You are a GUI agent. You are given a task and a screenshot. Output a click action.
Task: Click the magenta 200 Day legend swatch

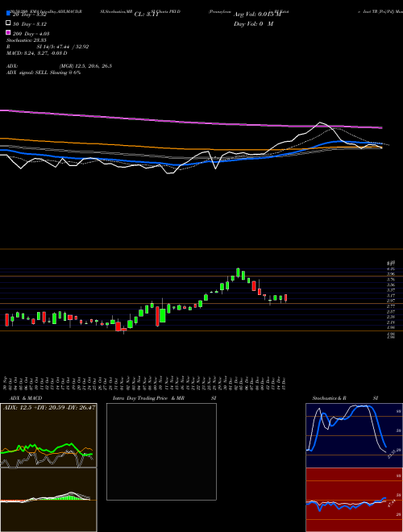9,32
